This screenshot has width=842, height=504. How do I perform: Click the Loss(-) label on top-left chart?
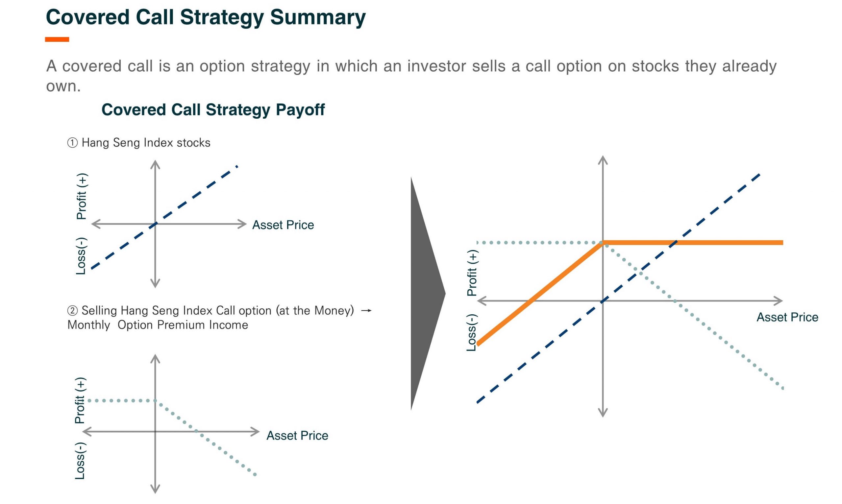[x=81, y=256]
